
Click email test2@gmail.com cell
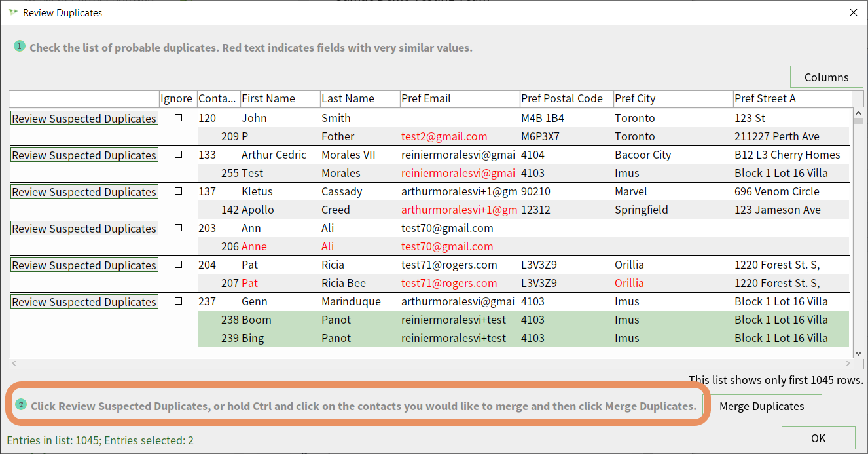click(x=444, y=136)
